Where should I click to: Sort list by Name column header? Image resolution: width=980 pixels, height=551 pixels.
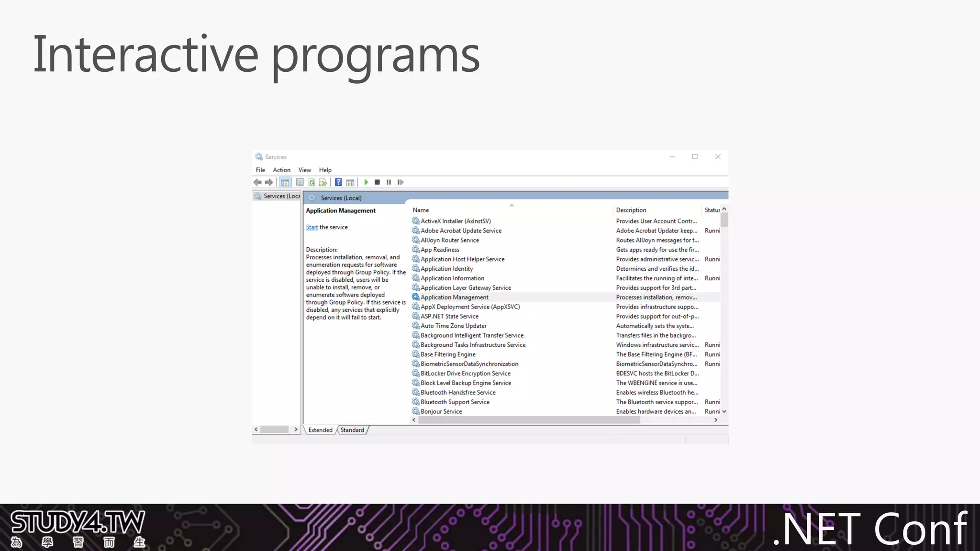coord(421,210)
